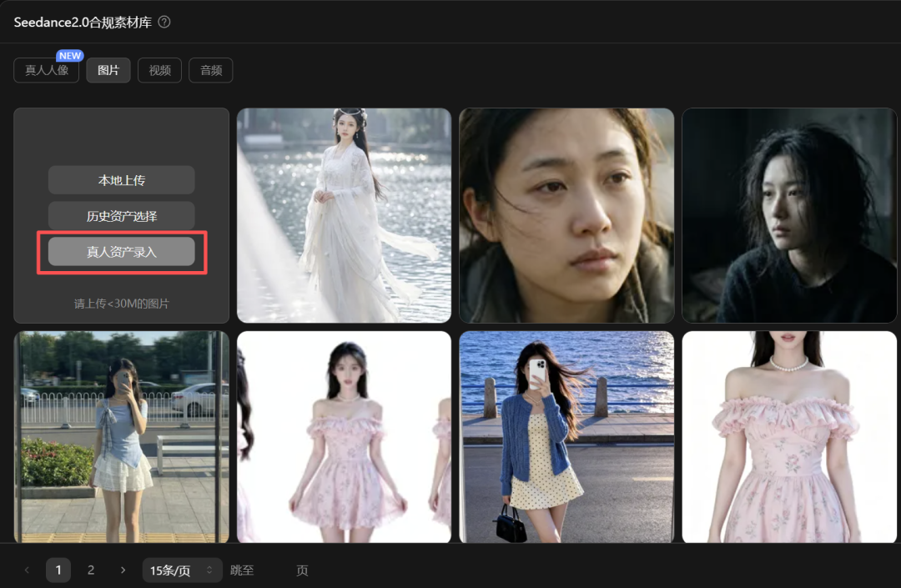Click the 历史资产选择 button
The image size is (901, 588).
121,215
